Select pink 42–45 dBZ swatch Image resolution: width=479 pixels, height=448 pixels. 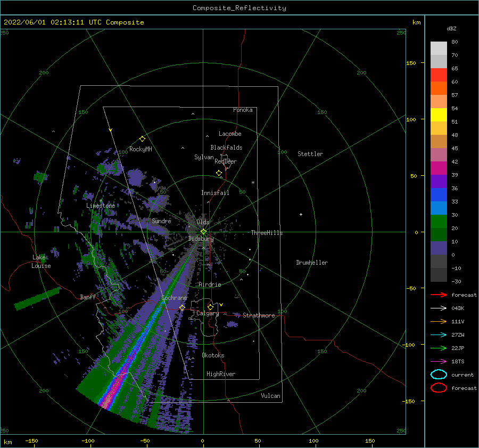coord(439,154)
